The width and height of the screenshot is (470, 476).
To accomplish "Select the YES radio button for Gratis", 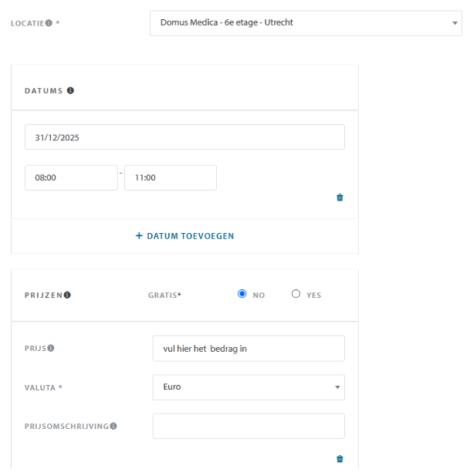I will [296, 294].
